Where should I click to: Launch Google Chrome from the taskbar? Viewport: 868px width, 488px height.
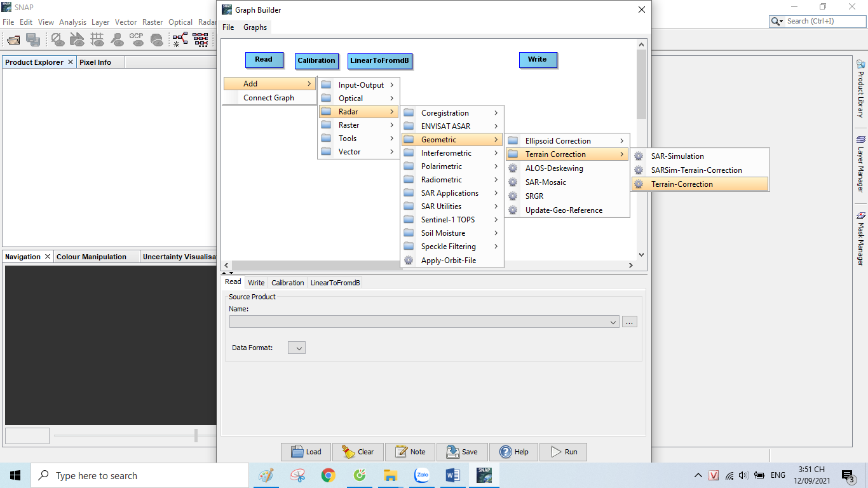[x=329, y=475]
